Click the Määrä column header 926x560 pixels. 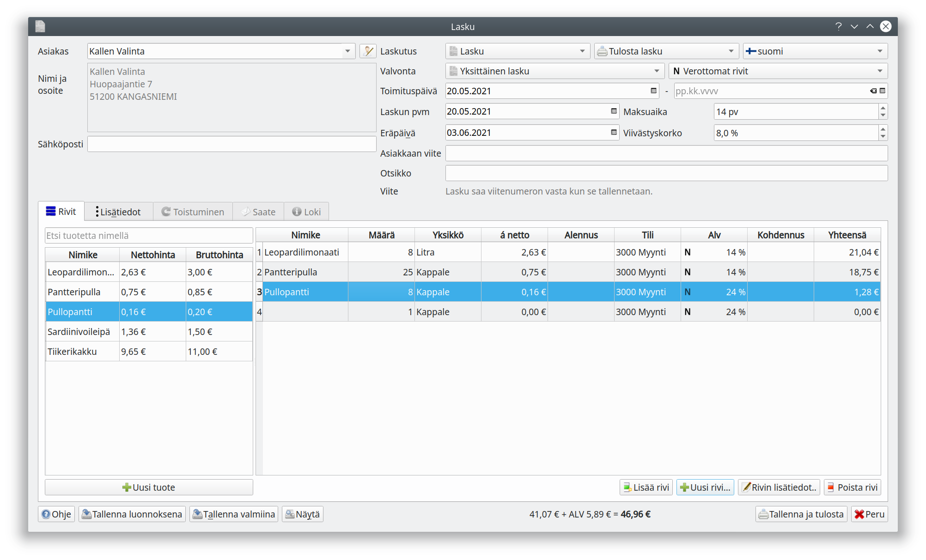coord(382,235)
